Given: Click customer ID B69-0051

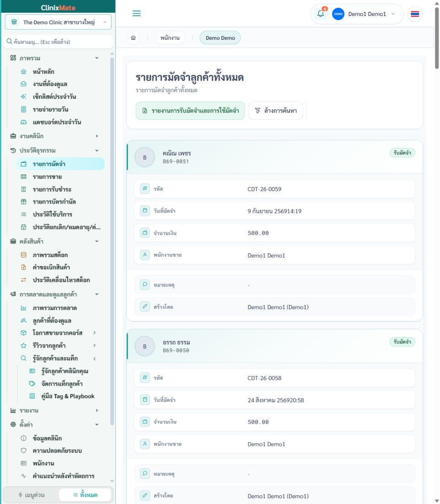Looking at the screenshot, I should pos(176,161).
